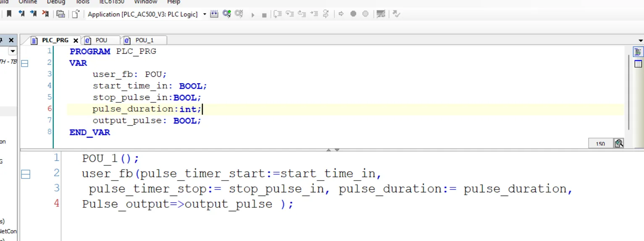
Task: Open the Application PLC_AC500_V3 dropdown
Action: (205, 14)
